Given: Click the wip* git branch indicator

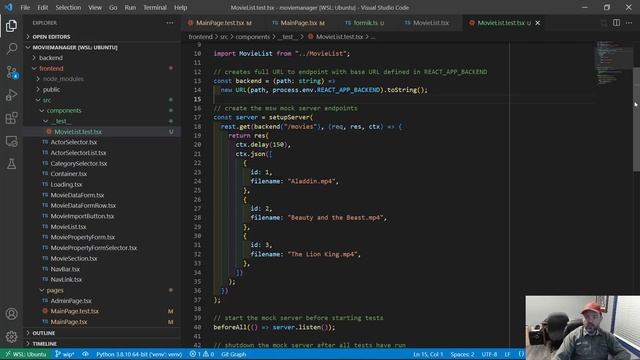Looking at the screenshot, I should [x=64, y=354].
